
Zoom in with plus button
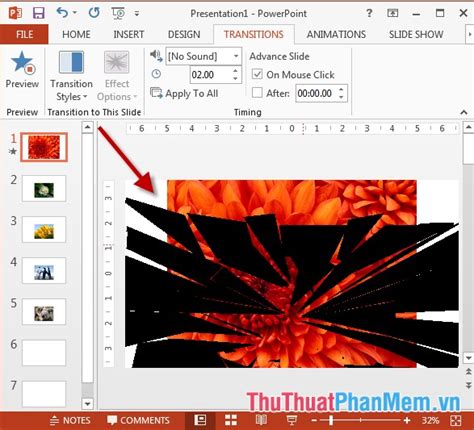tap(407, 421)
